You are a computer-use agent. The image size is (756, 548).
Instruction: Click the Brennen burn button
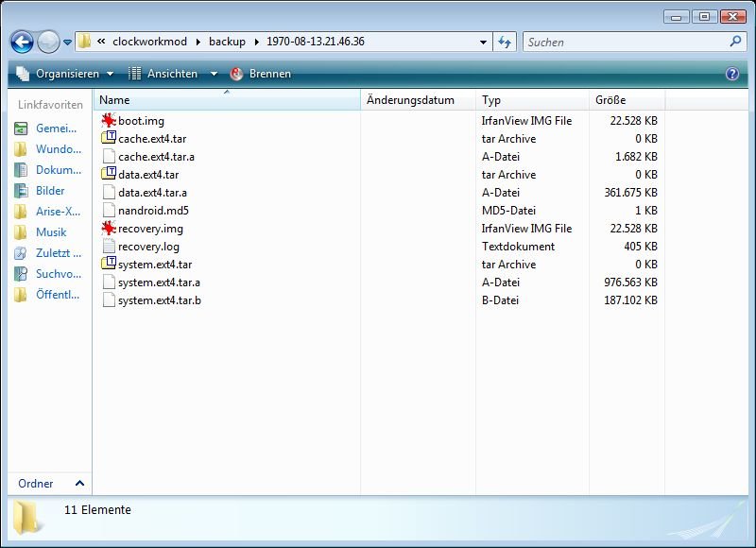point(261,74)
